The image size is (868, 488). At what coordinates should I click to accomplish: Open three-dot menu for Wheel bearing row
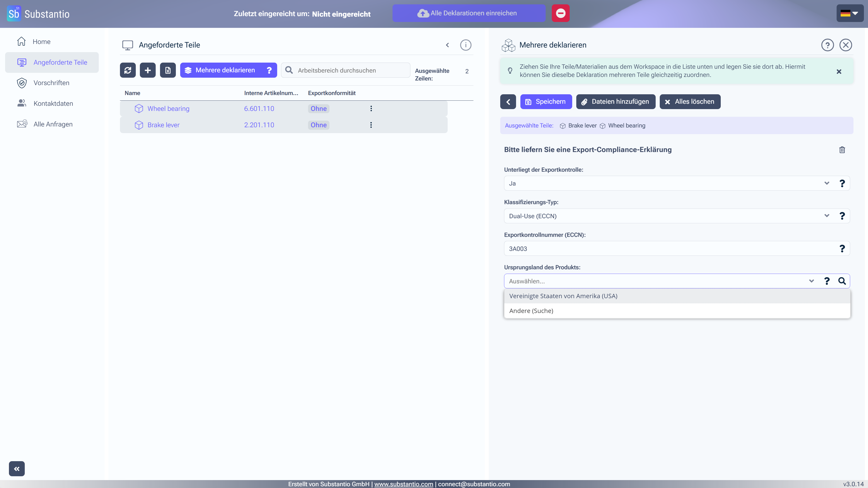pyautogui.click(x=371, y=109)
